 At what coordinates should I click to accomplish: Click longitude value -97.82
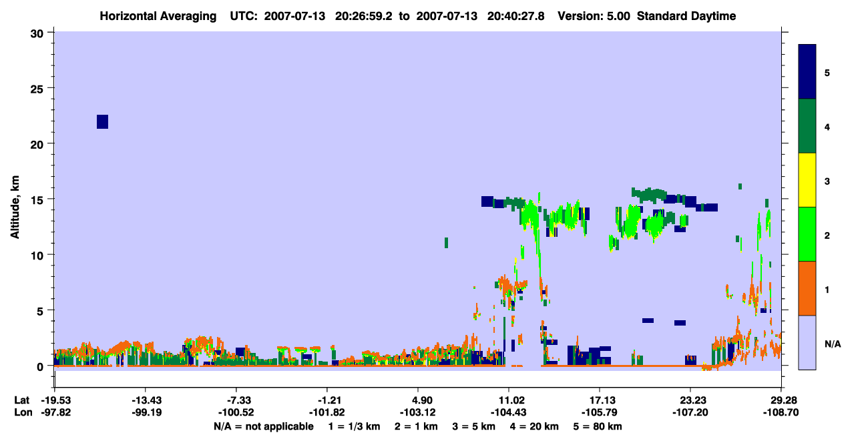coord(57,412)
